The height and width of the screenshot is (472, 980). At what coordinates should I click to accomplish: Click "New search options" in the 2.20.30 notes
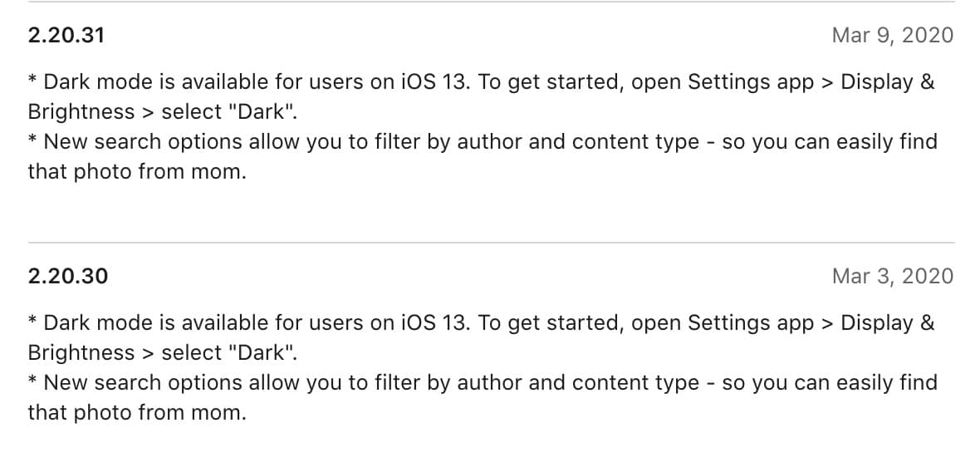click(x=143, y=383)
